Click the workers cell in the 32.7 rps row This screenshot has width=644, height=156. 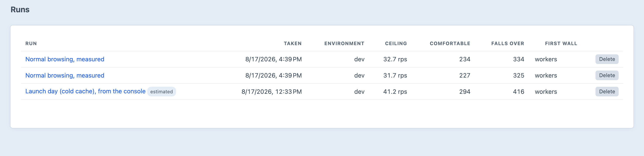click(x=546, y=59)
